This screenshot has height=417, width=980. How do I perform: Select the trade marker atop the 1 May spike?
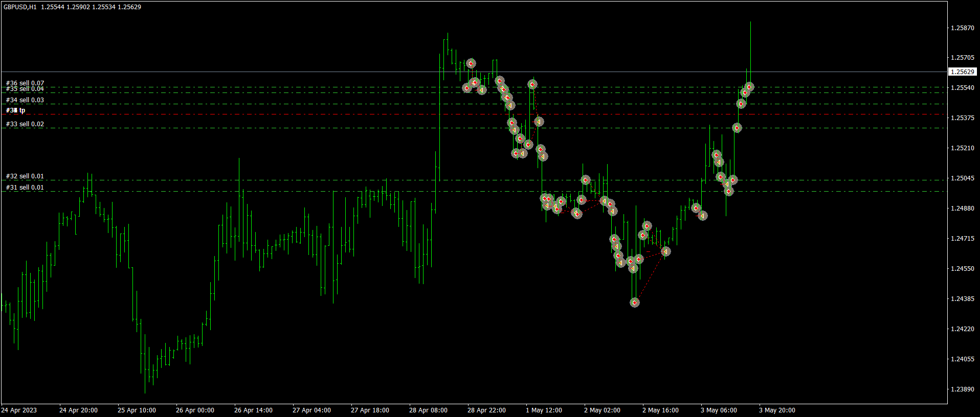click(x=532, y=84)
